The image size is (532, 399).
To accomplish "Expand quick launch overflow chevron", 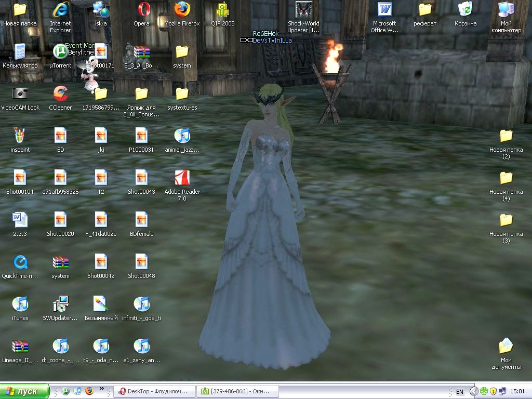I will (x=101, y=389).
